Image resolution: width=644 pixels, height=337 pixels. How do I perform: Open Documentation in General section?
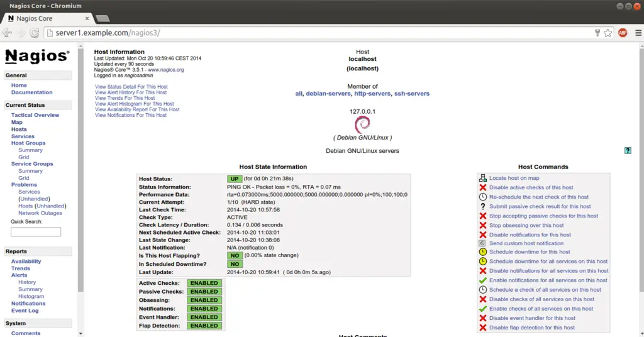(x=31, y=93)
